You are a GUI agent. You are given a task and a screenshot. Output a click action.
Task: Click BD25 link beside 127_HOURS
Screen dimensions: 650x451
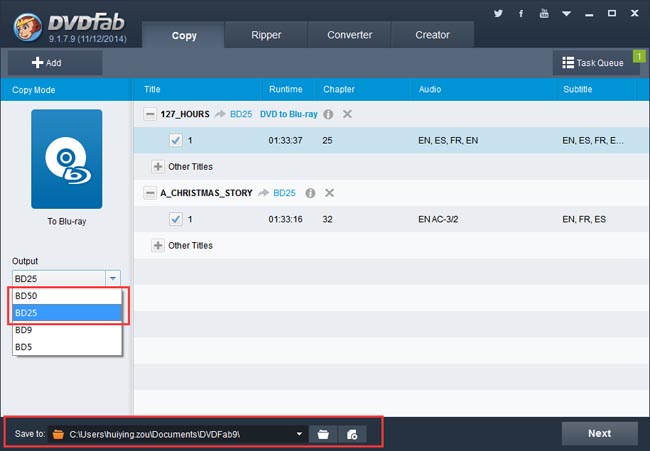click(x=241, y=114)
